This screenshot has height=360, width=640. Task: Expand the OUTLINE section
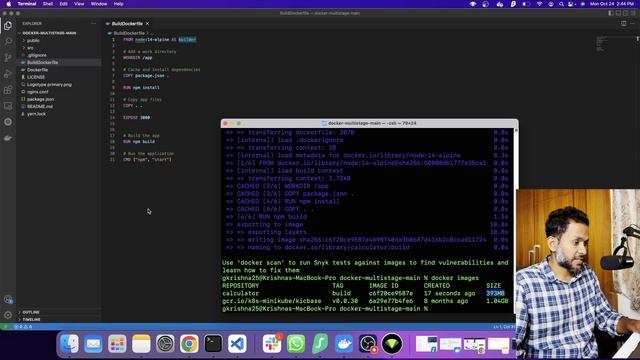pyautogui.click(x=31, y=312)
